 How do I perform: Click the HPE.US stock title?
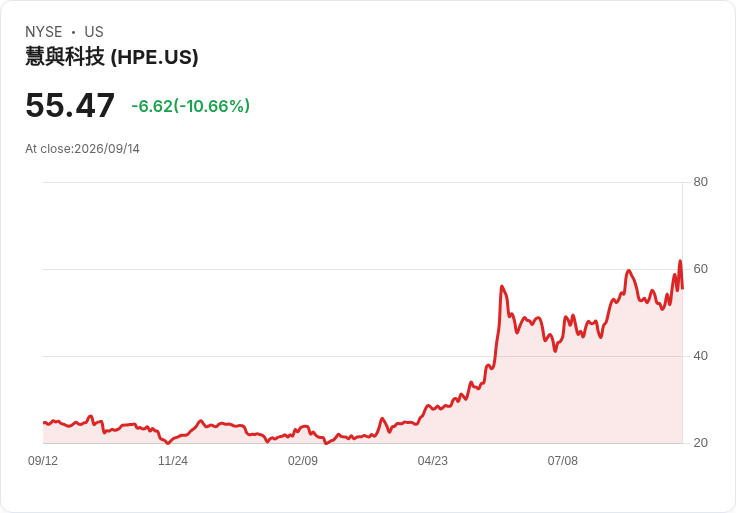coord(112,57)
